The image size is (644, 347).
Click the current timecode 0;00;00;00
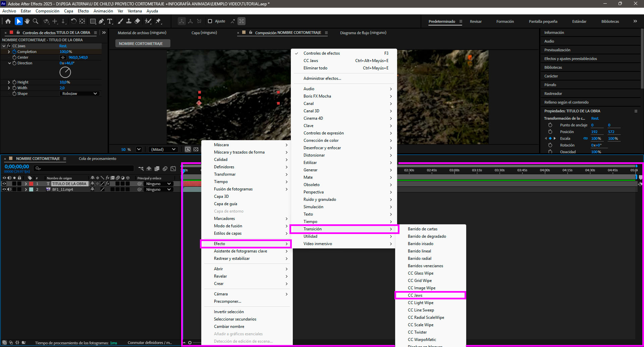(17, 167)
